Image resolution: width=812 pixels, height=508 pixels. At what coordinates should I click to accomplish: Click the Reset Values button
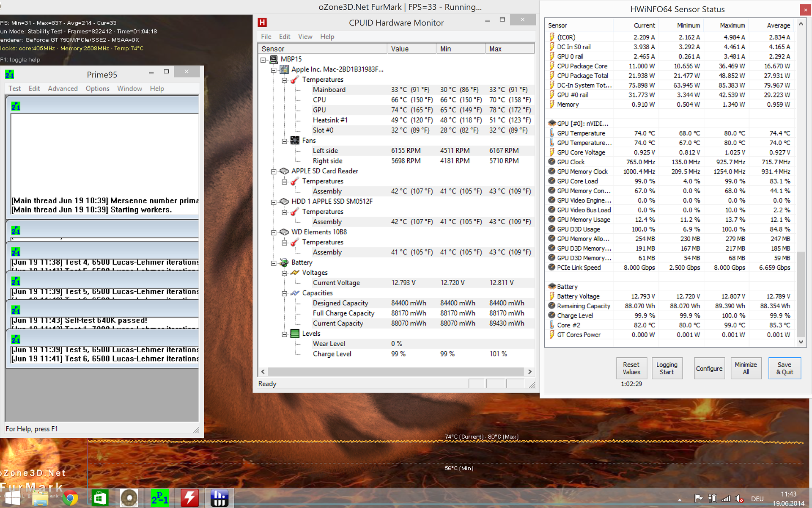pos(631,368)
